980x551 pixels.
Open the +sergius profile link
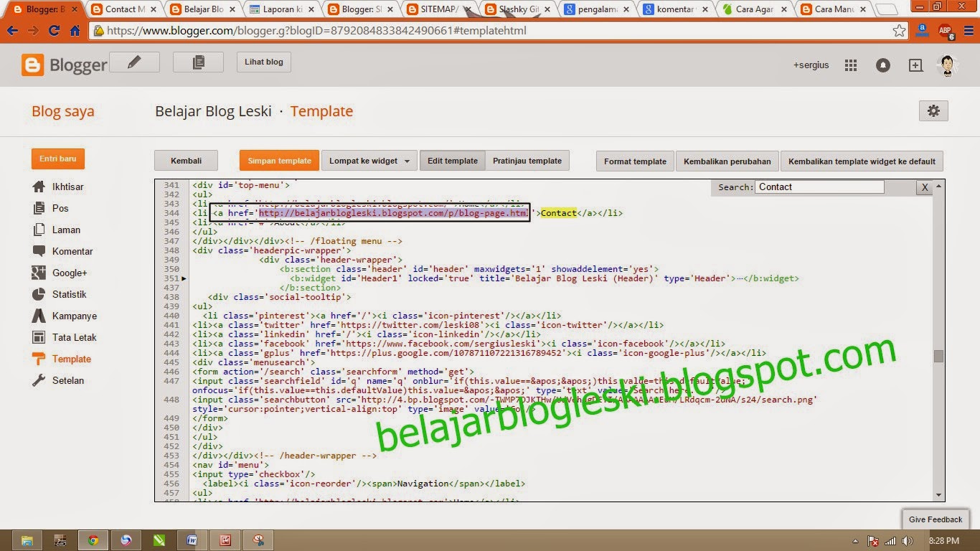(811, 65)
